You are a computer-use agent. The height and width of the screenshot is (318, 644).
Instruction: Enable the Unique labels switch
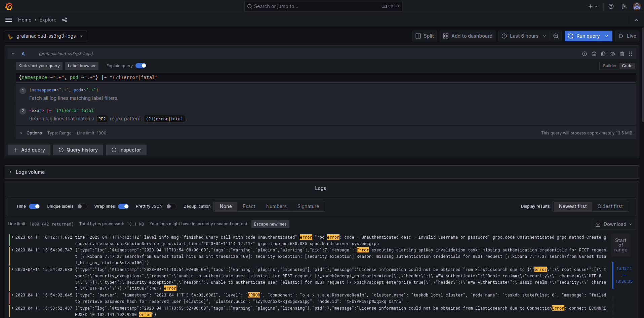pyautogui.click(x=82, y=206)
